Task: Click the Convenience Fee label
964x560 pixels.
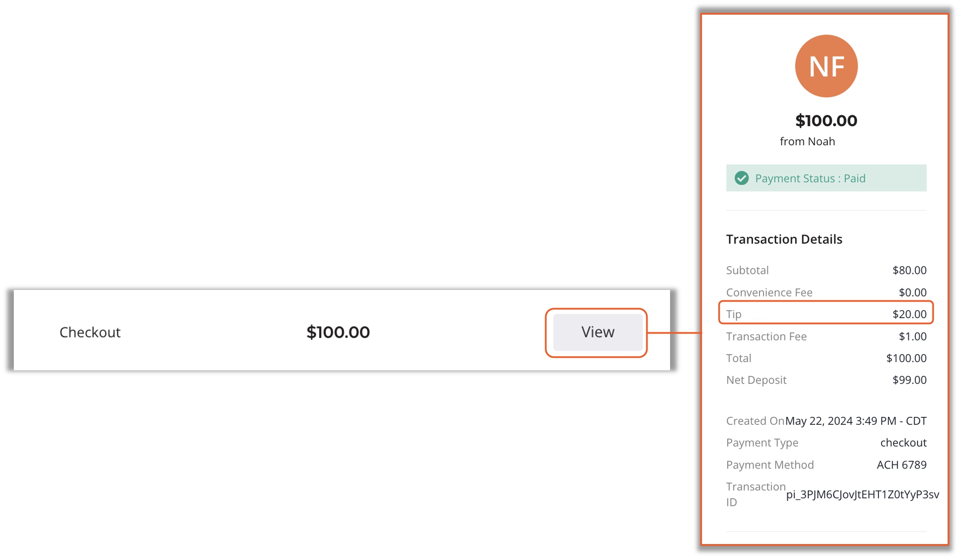Action: coord(769,293)
